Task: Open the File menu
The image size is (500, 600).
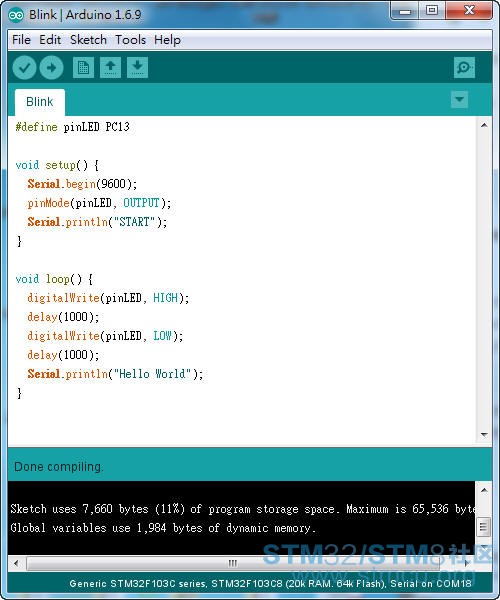Action: pyautogui.click(x=21, y=40)
